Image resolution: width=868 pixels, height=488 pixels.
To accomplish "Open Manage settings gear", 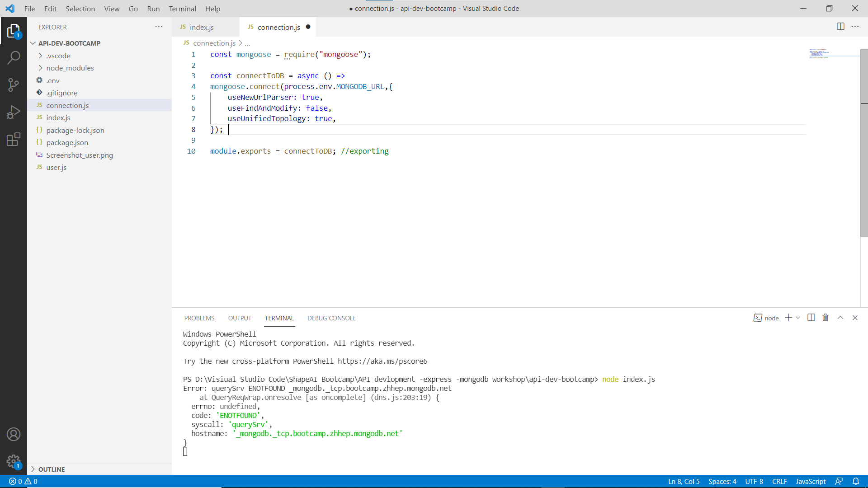I will point(14,461).
